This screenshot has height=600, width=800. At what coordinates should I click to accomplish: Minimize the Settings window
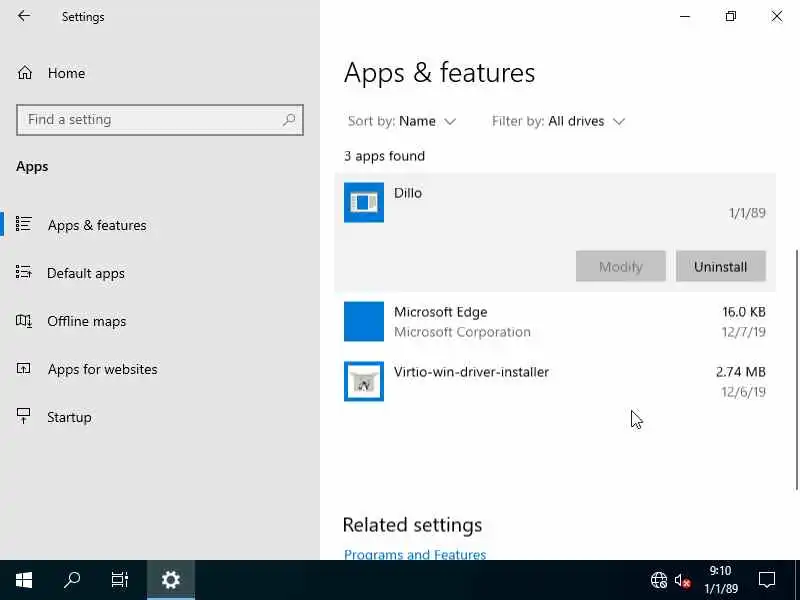click(x=685, y=16)
